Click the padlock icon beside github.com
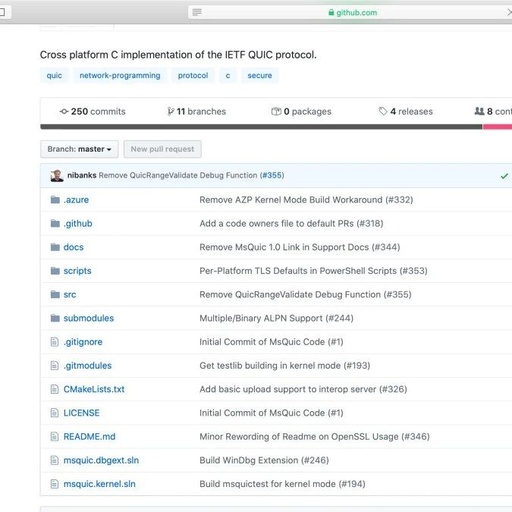This screenshot has width=512, height=512. 331,12
